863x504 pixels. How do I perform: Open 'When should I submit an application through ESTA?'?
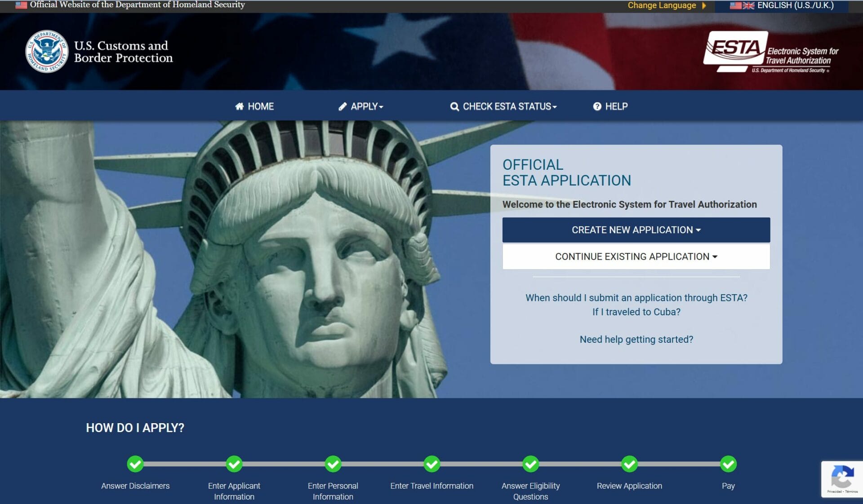(636, 298)
